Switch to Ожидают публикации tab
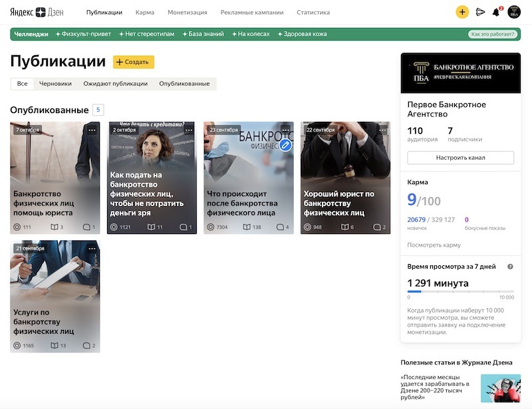This screenshot has height=409, width=532. point(115,84)
